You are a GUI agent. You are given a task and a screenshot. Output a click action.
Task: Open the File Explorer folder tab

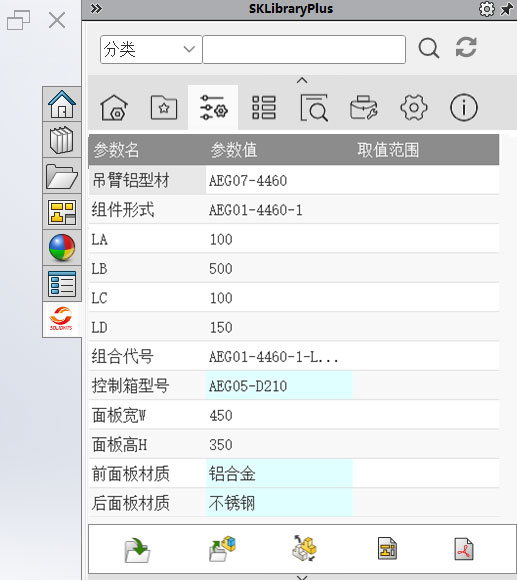[62, 176]
